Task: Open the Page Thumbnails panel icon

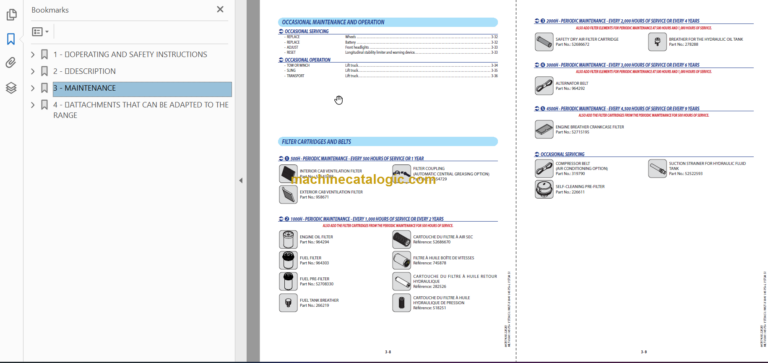Action: [11, 15]
